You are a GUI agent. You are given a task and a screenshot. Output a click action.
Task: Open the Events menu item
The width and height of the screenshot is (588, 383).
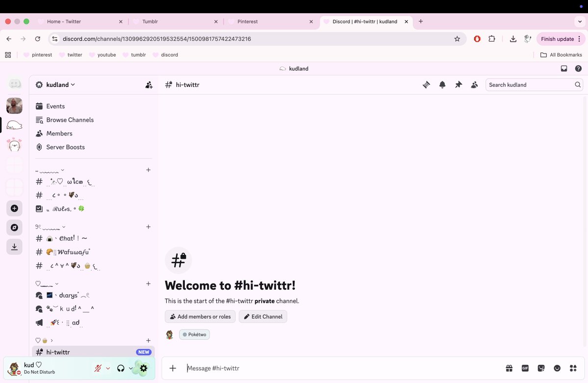(93, 106)
